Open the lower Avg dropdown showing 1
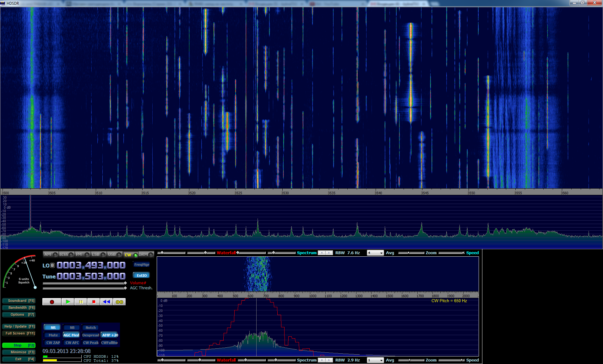 coord(375,360)
